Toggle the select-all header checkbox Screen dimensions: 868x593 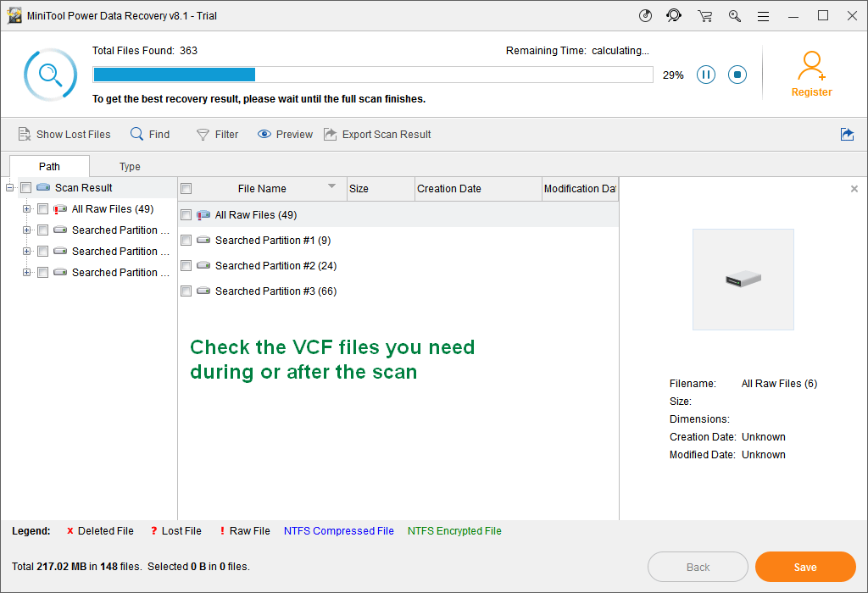[186, 189]
